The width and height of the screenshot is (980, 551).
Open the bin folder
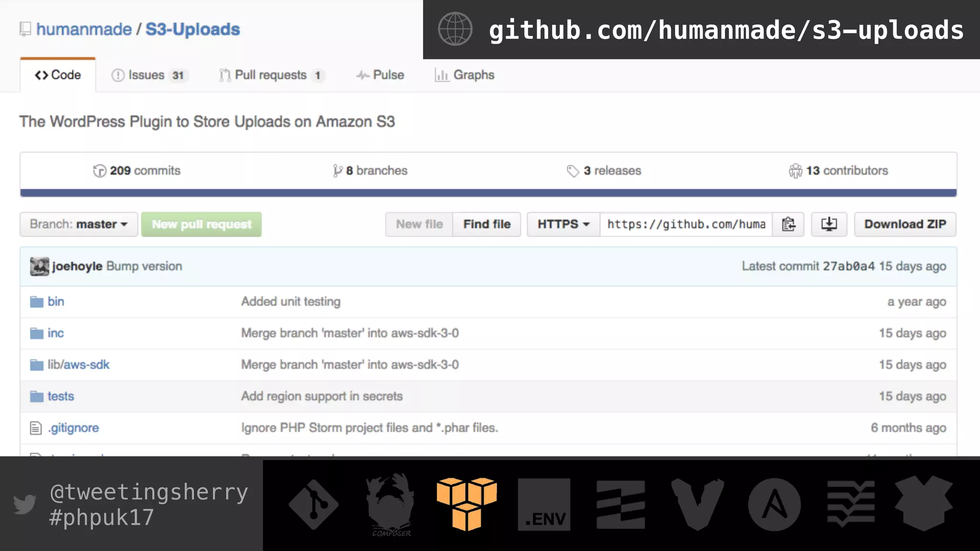click(56, 302)
